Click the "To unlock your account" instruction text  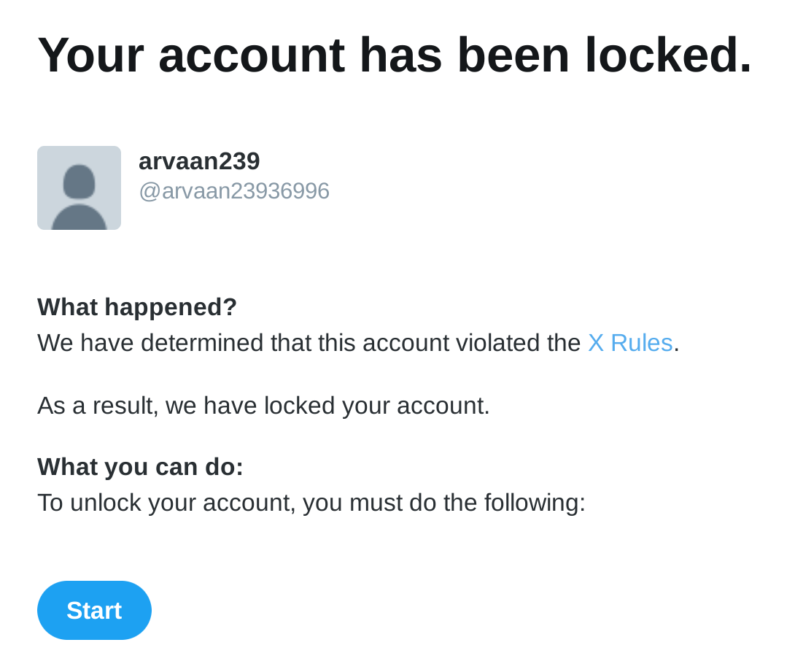(x=311, y=503)
